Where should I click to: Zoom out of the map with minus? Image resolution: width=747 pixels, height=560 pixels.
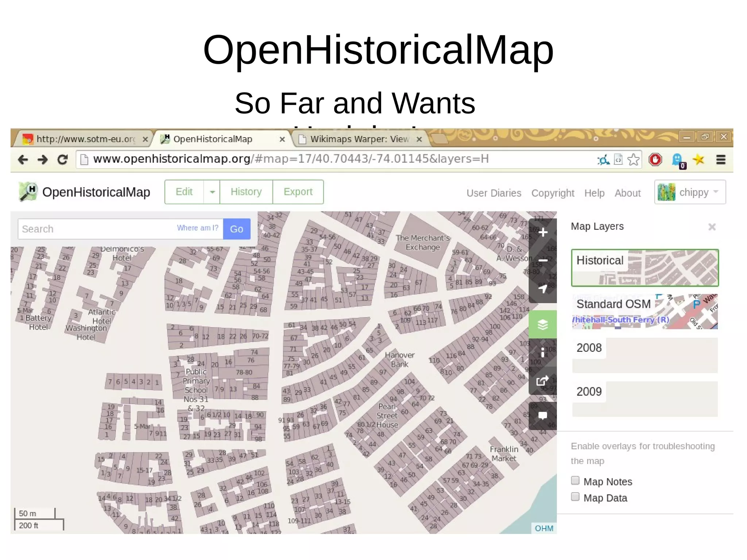pos(543,260)
